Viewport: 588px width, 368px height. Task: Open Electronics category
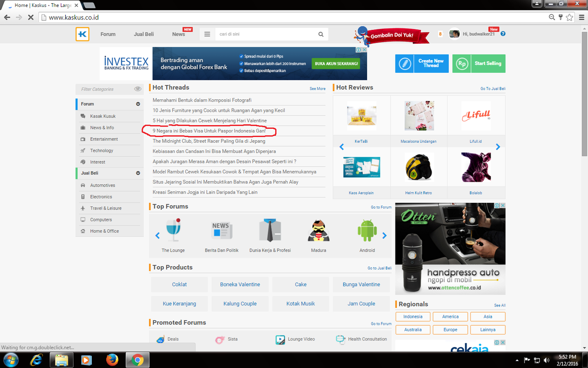pos(101,197)
